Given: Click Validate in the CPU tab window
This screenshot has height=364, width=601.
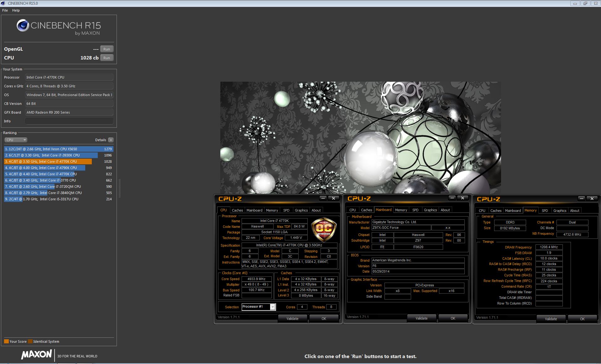Looking at the screenshot, I should point(292,319).
